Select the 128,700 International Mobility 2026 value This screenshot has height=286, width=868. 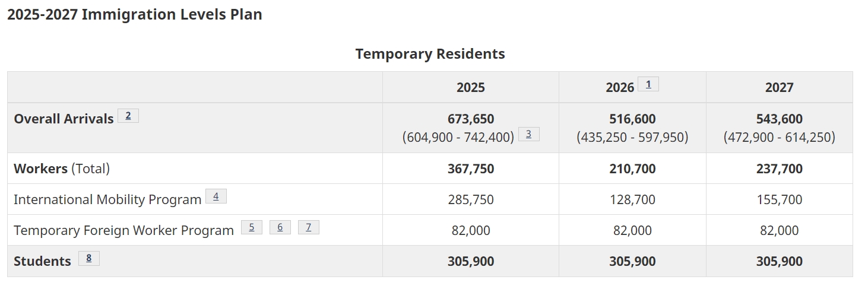tap(632, 199)
